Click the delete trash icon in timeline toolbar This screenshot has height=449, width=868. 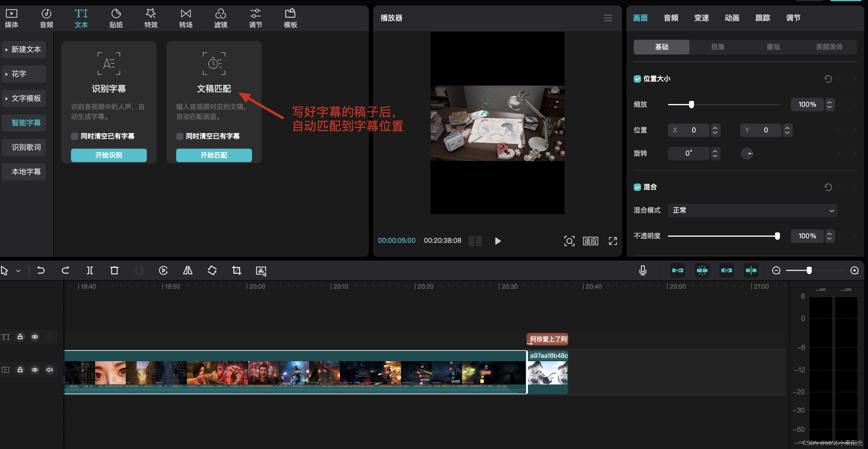(114, 270)
